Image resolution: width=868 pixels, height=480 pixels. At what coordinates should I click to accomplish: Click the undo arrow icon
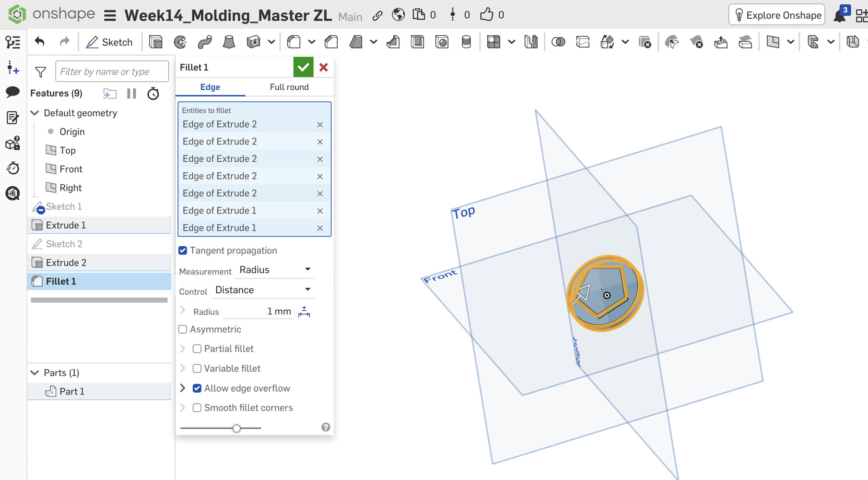(x=40, y=42)
